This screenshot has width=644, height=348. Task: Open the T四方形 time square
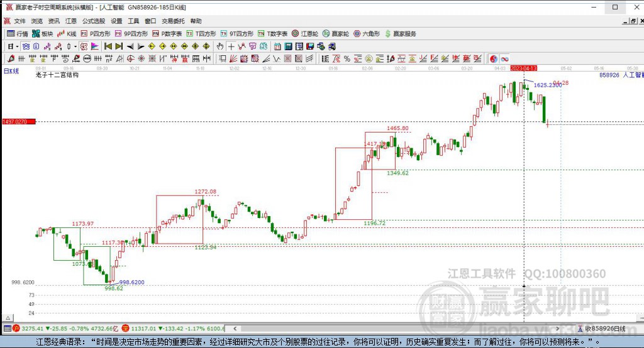pyautogui.click(x=201, y=34)
